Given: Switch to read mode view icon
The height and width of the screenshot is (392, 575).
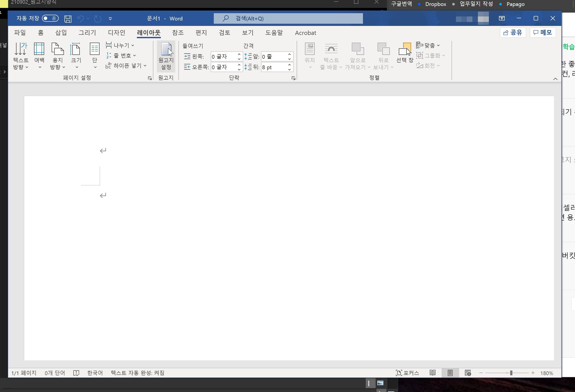Looking at the screenshot, I should 432,373.
